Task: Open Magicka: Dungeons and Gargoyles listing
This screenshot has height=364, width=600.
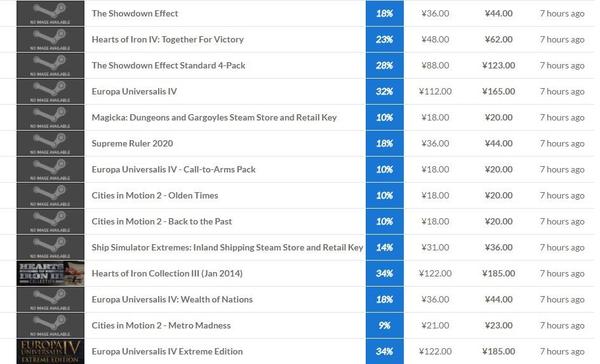Action: click(214, 118)
